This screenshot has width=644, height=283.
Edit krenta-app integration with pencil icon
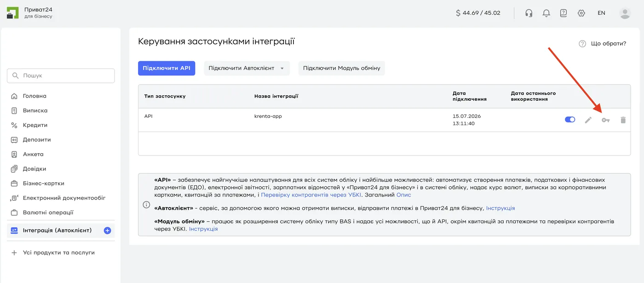coord(588,120)
